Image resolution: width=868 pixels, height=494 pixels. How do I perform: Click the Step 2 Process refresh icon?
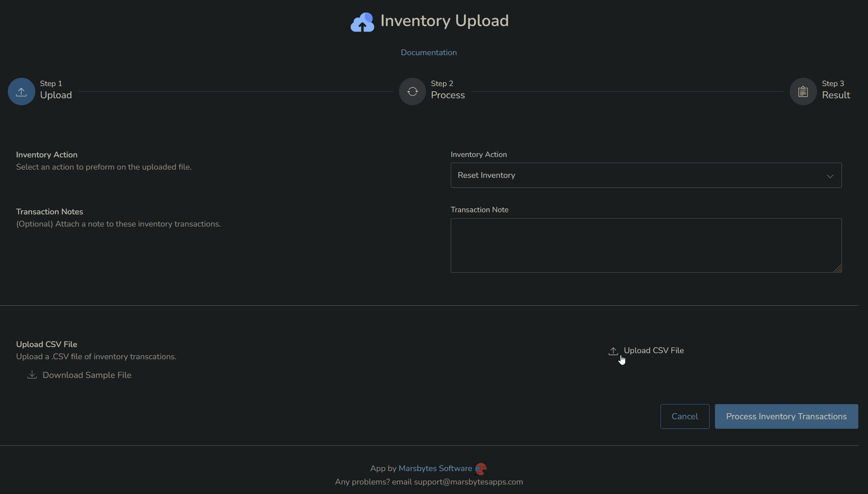point(412,91)
